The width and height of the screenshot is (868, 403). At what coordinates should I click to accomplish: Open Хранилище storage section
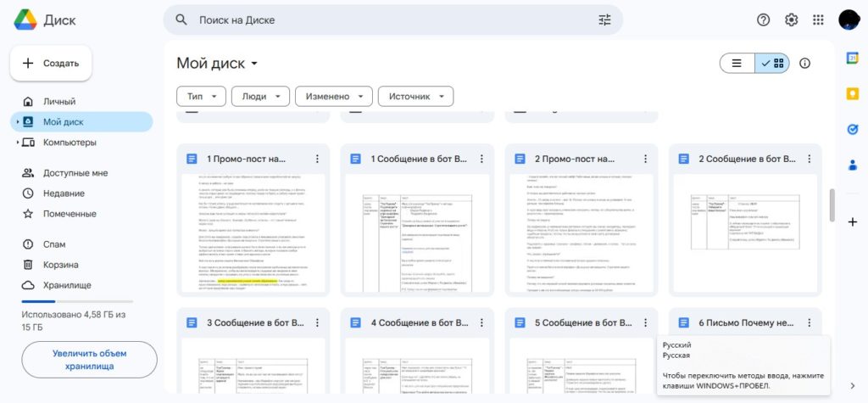click(81, 285)
